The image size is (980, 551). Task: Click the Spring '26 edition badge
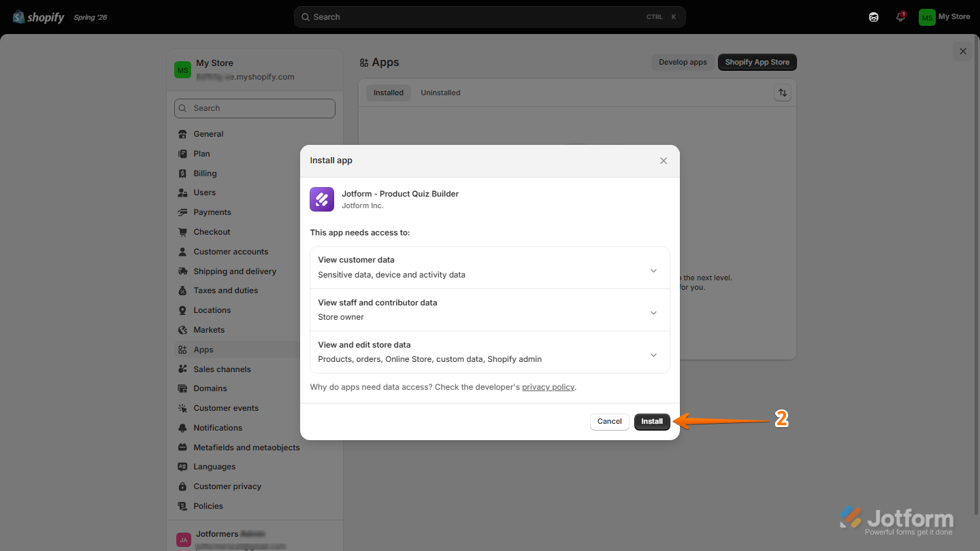coord(91,18)
